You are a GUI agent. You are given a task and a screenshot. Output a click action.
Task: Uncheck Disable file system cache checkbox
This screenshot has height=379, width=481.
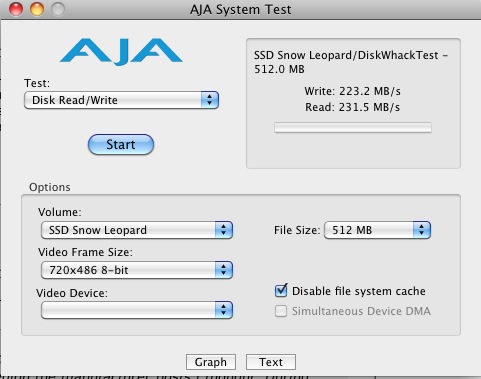point(281,291)
